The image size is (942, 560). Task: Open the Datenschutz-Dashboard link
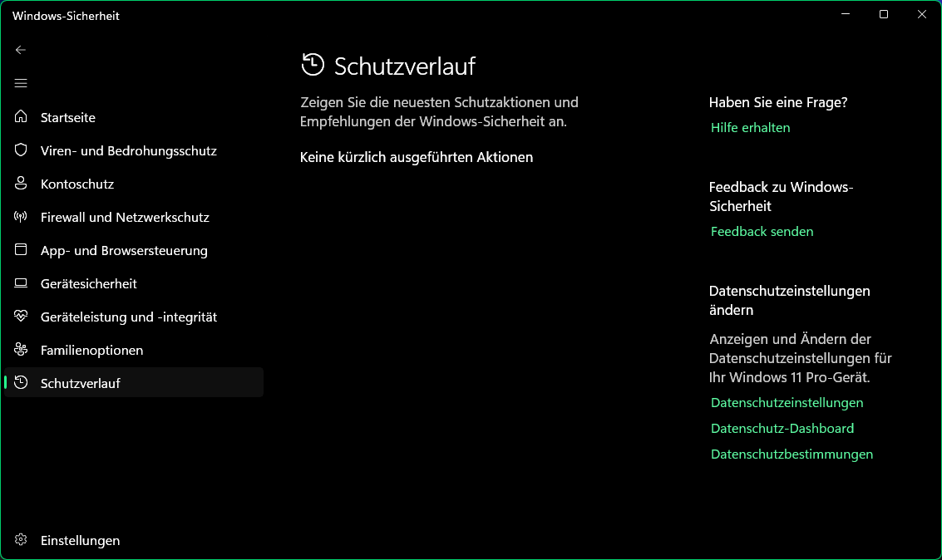[x=782, y=429]
